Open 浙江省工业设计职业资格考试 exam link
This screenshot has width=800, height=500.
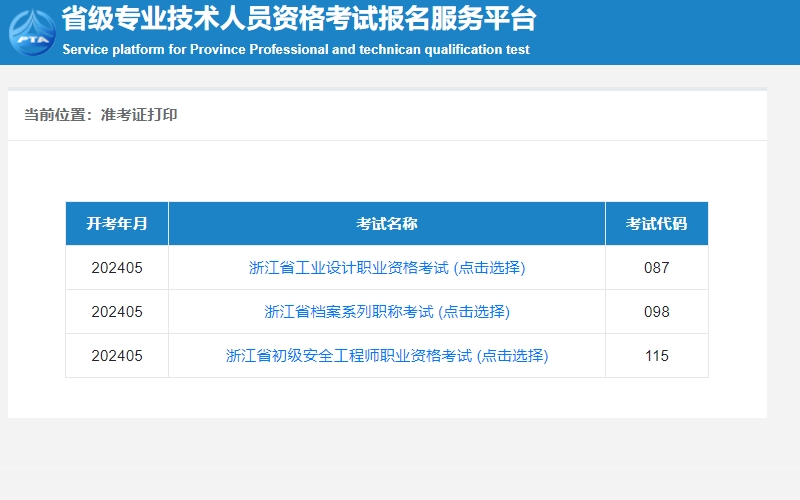(387, 268)
